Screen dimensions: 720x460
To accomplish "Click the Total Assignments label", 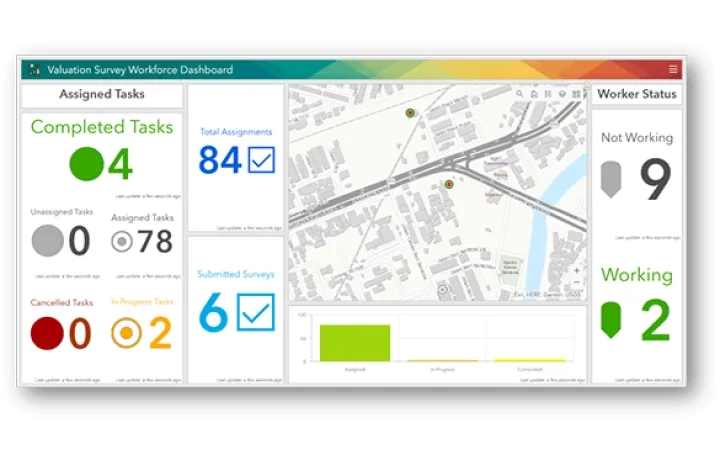I will tap(236, 132).
